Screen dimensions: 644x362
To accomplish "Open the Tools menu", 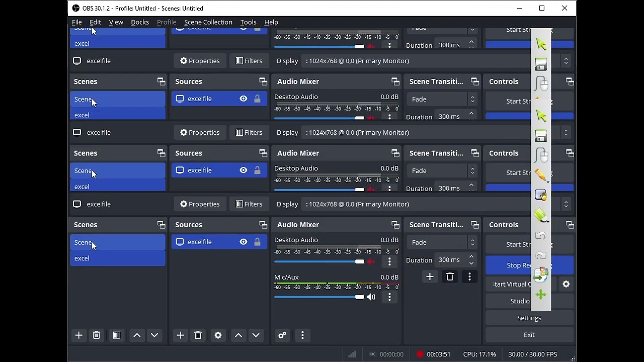I will coord(249,22).
